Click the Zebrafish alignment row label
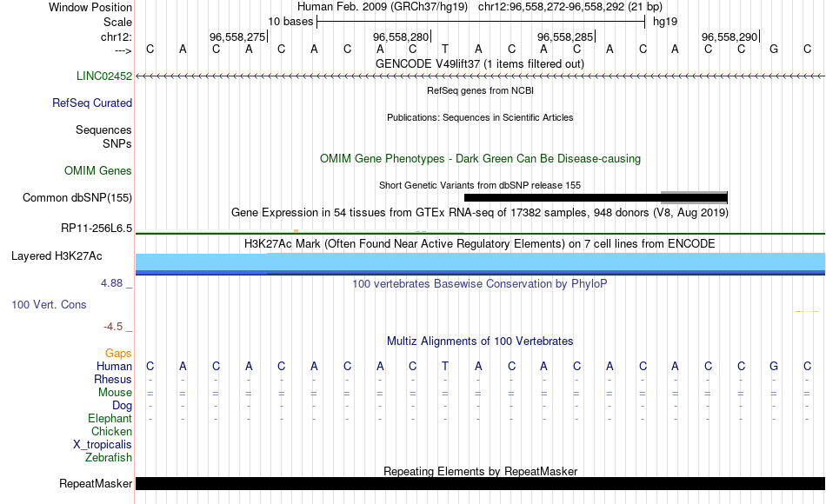826x504 pixels. tap(109, 458)
